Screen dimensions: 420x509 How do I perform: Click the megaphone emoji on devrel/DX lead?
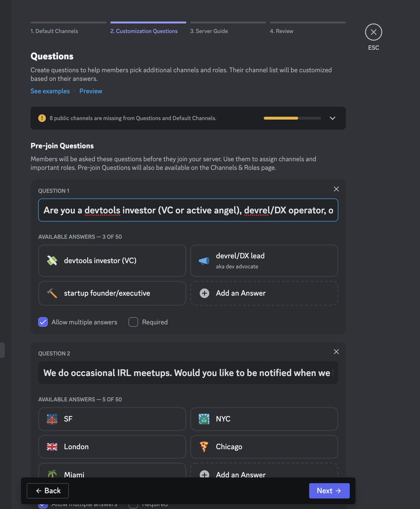(x=204, y=261)
